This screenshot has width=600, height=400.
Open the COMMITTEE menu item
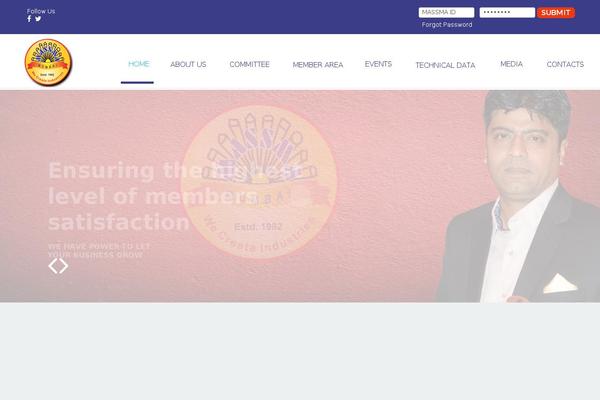249,64
